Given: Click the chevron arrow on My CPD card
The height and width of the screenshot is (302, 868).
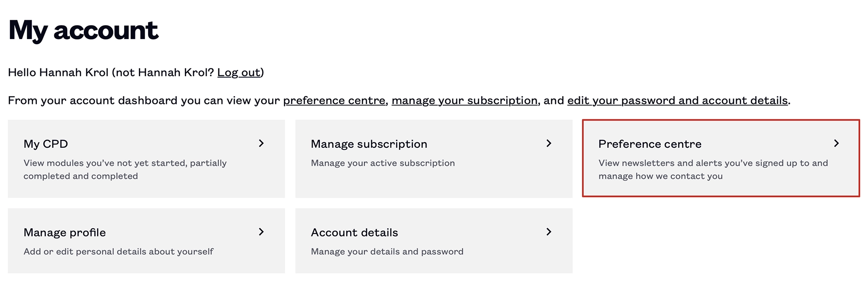Looking at the screenshot, I should pos(262,143).
